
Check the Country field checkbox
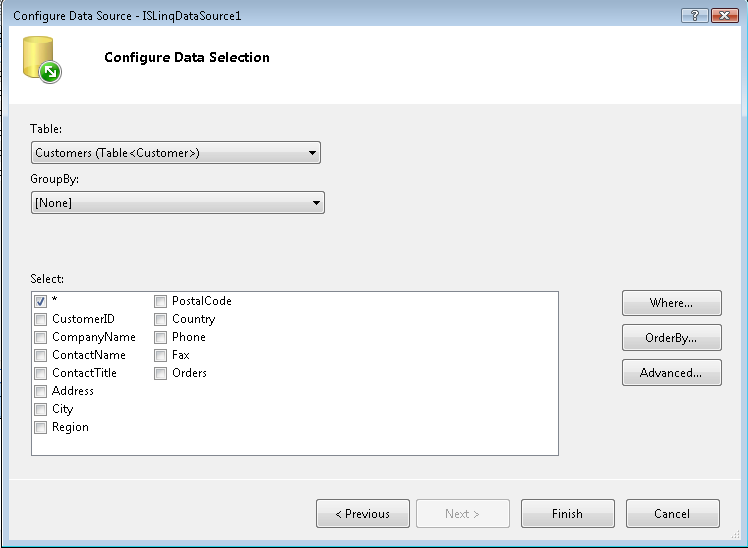pos(161,319)
